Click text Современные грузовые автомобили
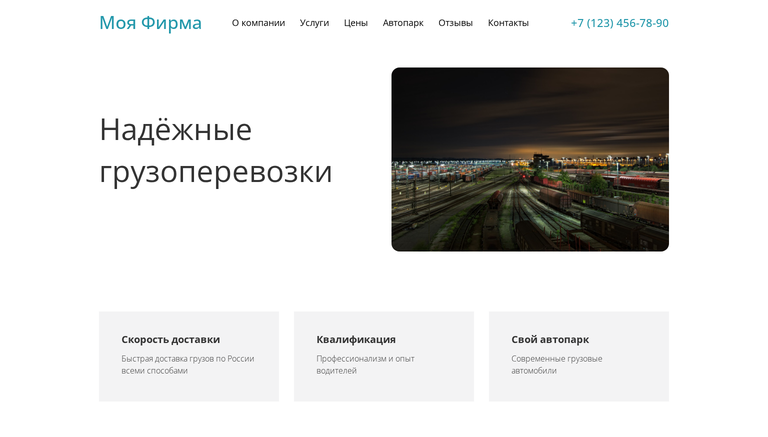The image size is (768, 437). coord(556,364)
